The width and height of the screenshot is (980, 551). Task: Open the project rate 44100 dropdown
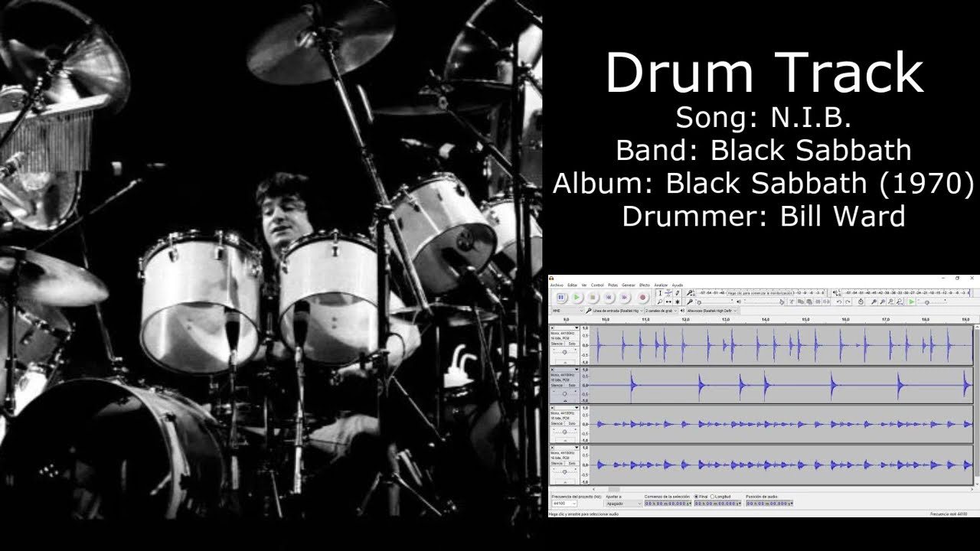563,504
